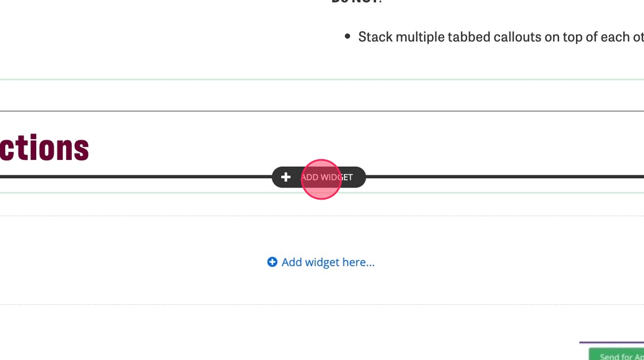Image resolution: width=644 pixels, height=360 pixels.
Task: Select the "Stack multiple tabbed callouts" bullet text
Action: point(494,37)
